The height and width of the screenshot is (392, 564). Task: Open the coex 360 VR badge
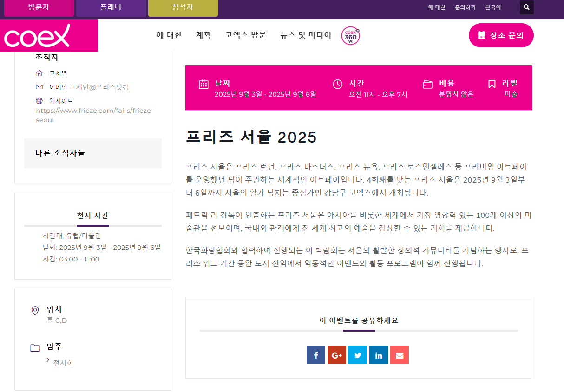click(350, 35)
